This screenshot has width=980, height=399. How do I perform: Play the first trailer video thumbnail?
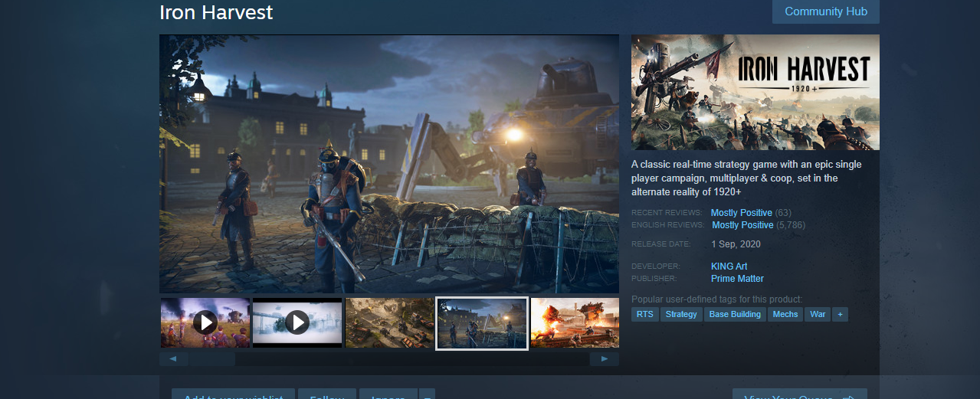tap(205, 322)
